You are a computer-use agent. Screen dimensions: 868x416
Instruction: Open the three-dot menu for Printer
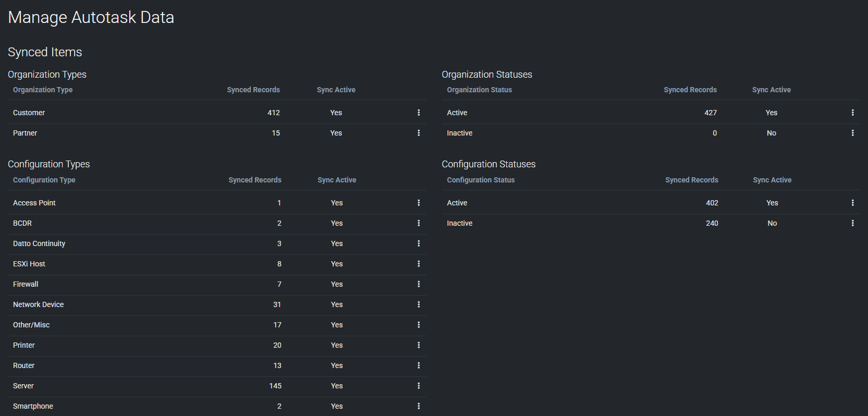(x=419, y=345)
